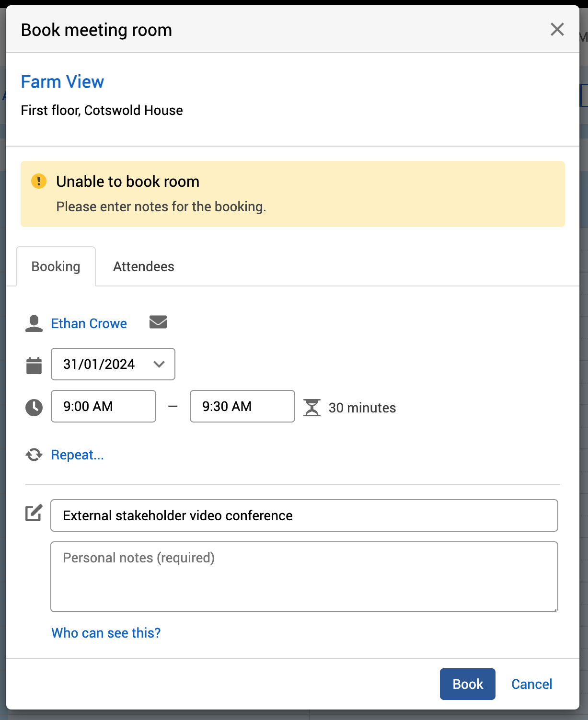588x720 pixels.
Task: Click the pencil edit icon beside the title
Action: point(34,513)
